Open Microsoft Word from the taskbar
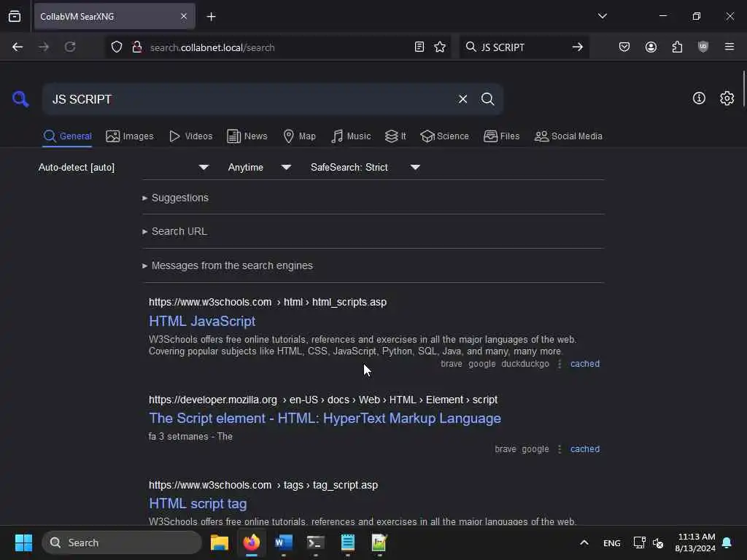 [284, 542]
